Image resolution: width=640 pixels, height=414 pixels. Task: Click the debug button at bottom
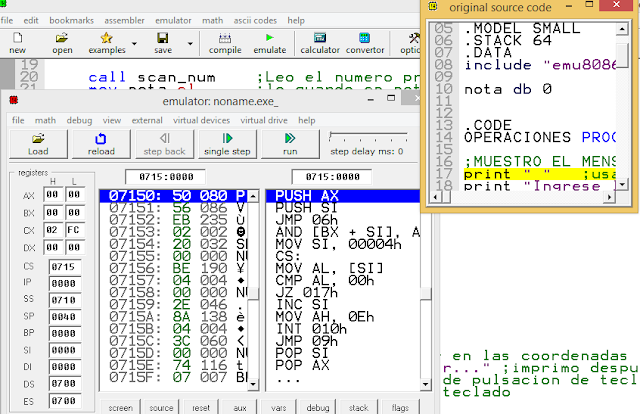[x=318, y=407]
